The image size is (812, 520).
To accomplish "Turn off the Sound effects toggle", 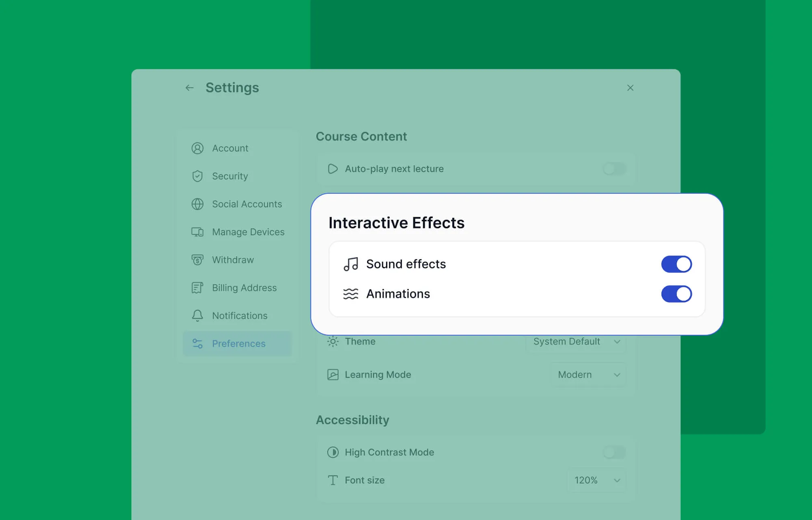I will (676, 264).
